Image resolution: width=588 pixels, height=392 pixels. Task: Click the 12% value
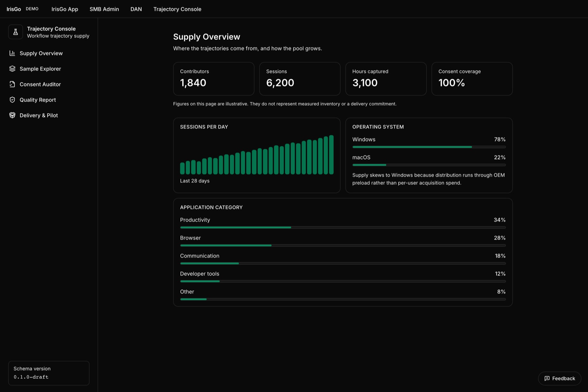tap(500, 274)
